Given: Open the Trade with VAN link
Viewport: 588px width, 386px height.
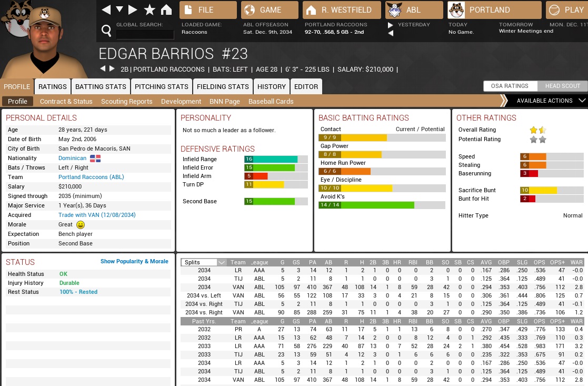Looking at the screenshot, I should (97, 215).
